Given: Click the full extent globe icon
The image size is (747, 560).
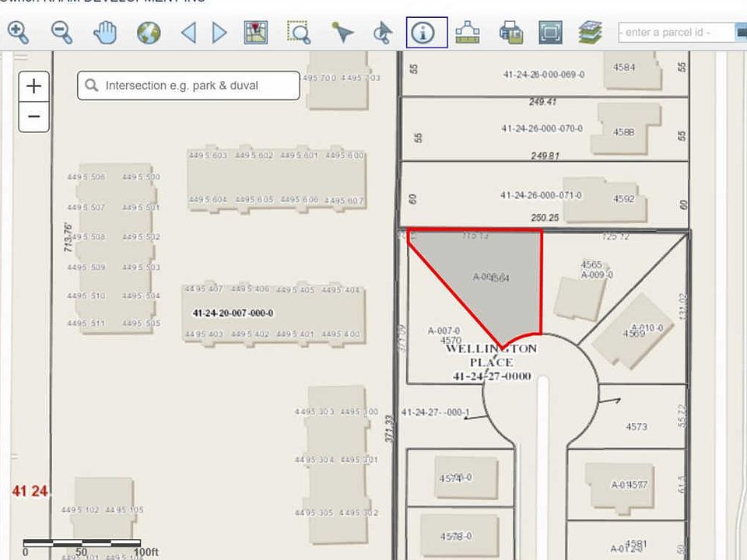Looking at the screenshot, I should pos(148,32).
